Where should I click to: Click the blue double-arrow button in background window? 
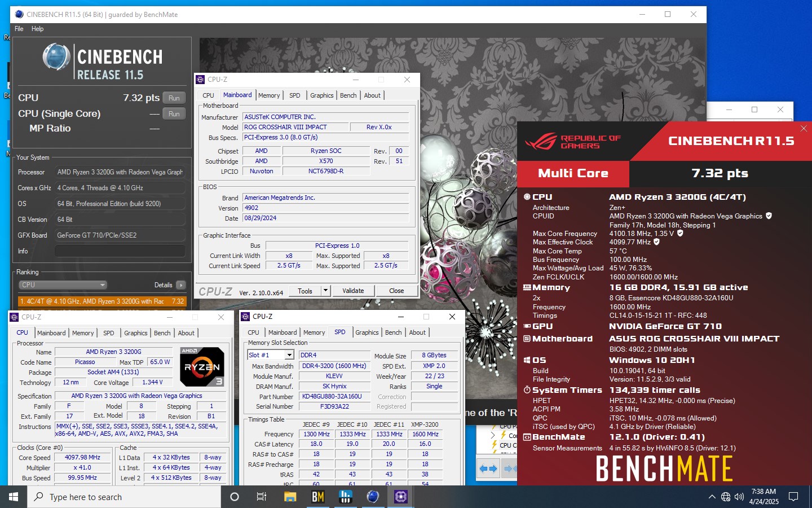coord(488,468)
